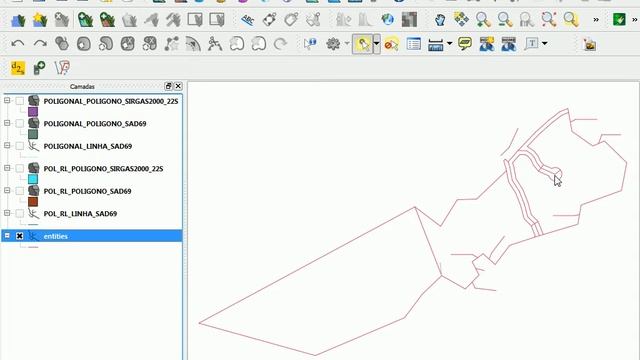Uncheck the entities layer visibility box
This screenshot has width=640, height=360.
20,236
